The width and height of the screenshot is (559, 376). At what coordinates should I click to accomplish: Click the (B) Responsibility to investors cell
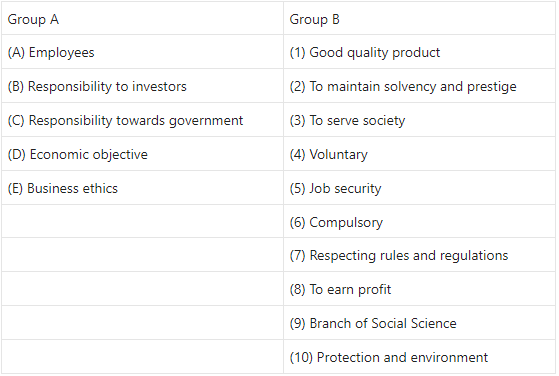pyautogui.click(x=142, y=86)
